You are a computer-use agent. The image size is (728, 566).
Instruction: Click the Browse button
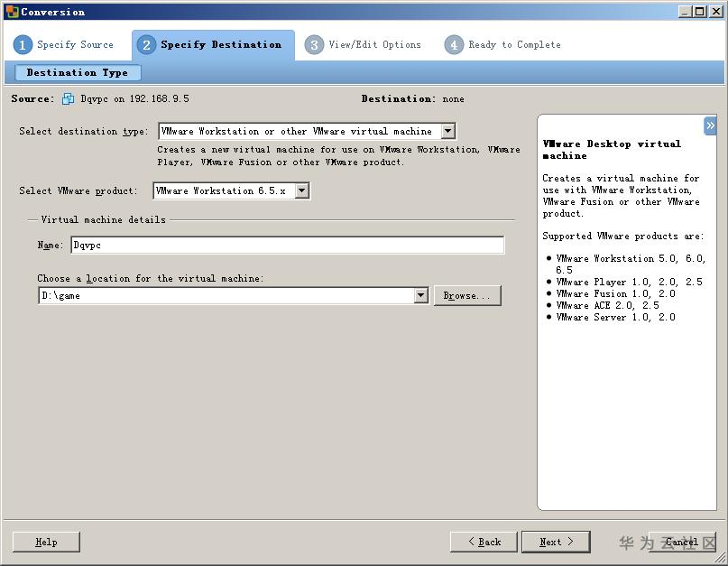[x=467, y=295]
